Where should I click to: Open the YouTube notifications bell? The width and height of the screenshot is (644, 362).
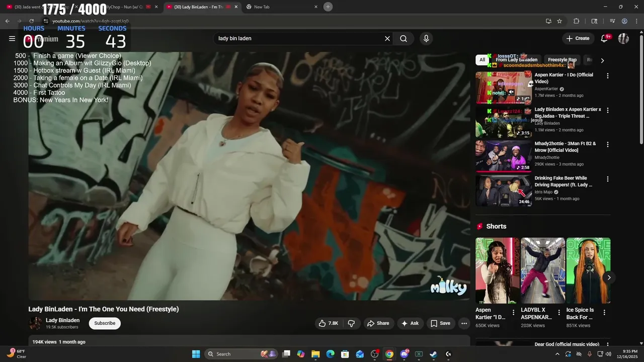tap(605, 38)
